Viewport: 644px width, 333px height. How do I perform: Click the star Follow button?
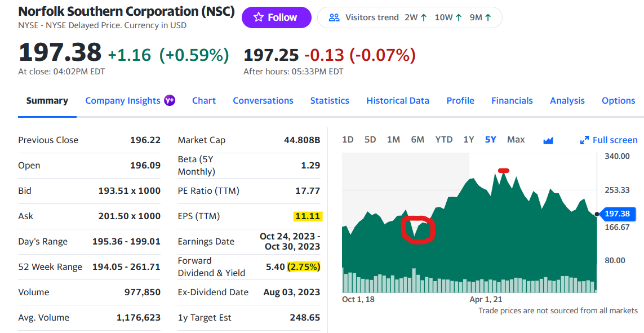(276, 17)
